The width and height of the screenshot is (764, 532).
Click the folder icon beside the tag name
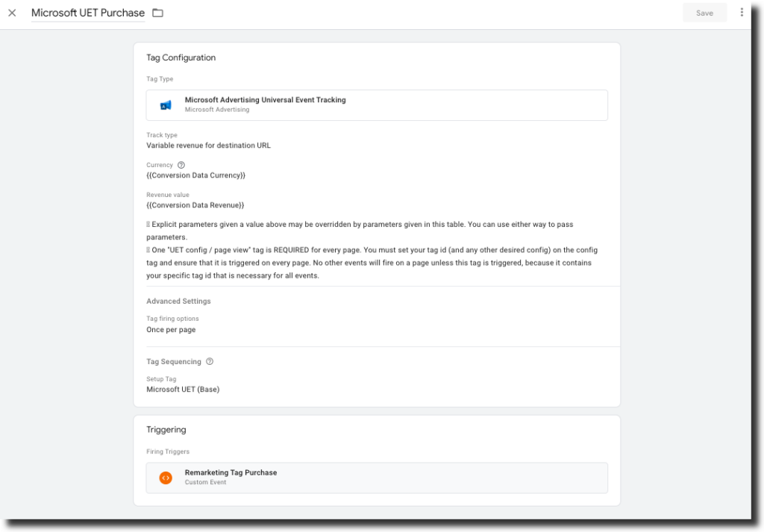(157, 13)
